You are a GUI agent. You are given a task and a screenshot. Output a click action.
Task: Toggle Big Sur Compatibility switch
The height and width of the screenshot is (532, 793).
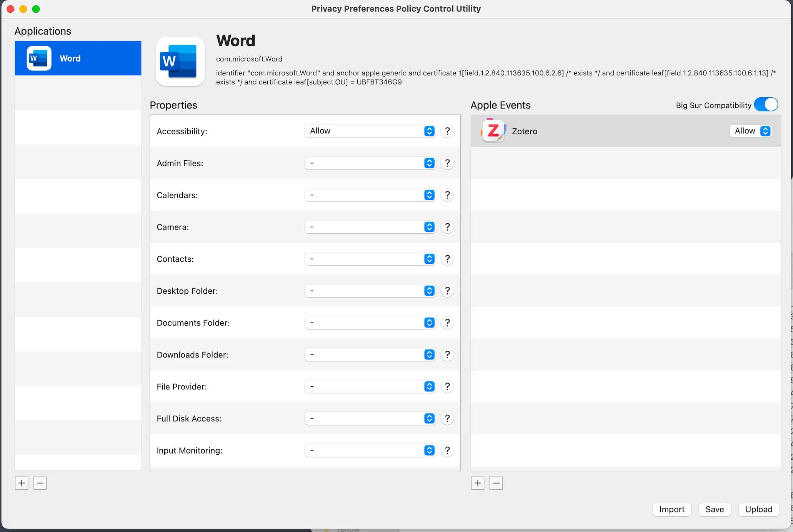766,105
